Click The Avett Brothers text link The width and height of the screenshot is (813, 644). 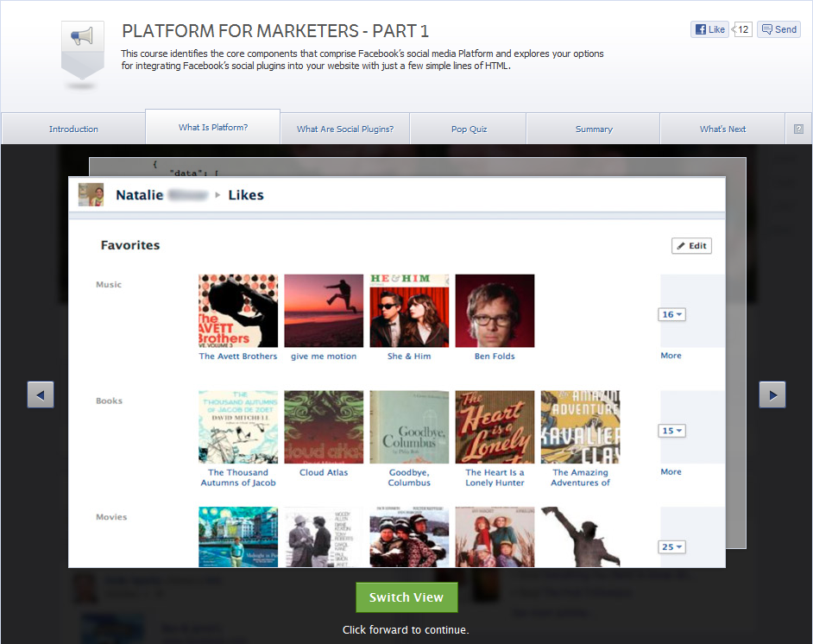tap(238, 357)
